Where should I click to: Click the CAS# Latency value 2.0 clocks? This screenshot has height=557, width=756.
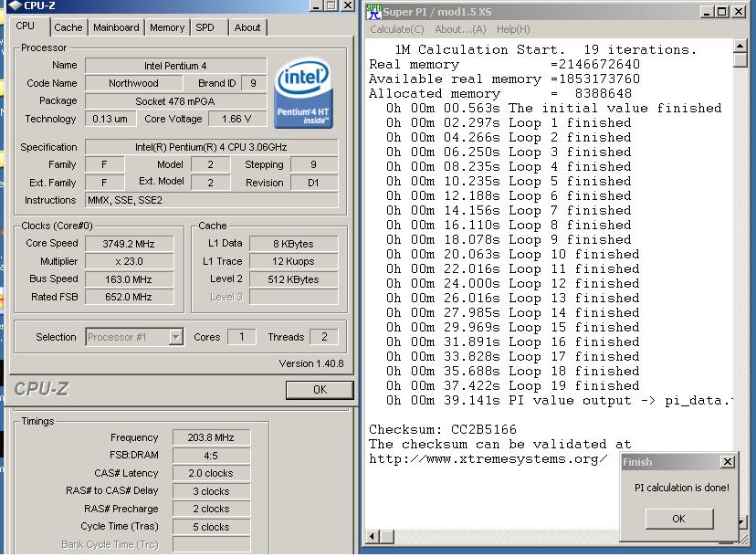(211, 473)
